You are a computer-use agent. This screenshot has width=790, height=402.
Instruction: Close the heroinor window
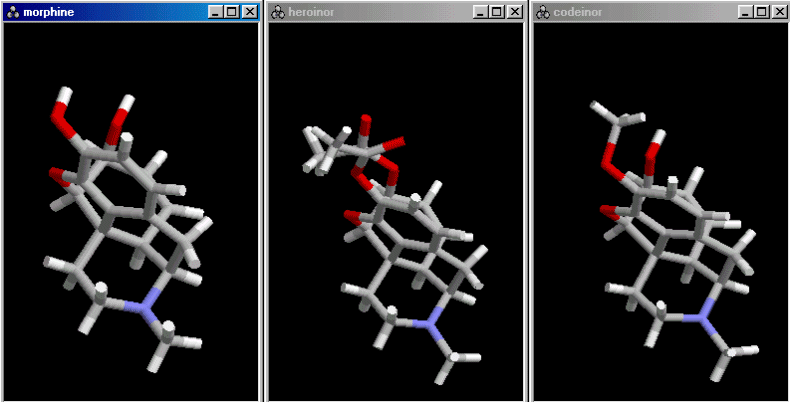point(515,12)
